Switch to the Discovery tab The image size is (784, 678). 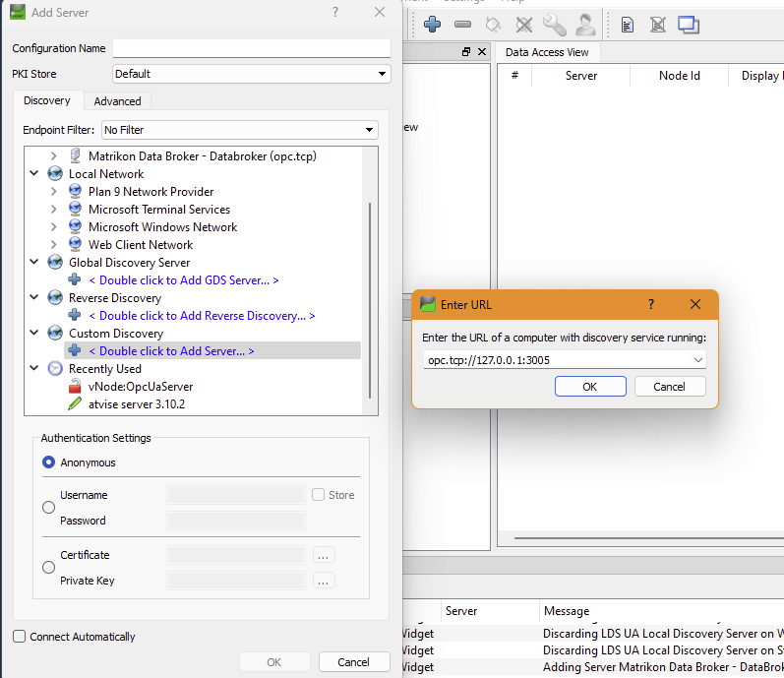pyautogui.click(x=47, y=100)
